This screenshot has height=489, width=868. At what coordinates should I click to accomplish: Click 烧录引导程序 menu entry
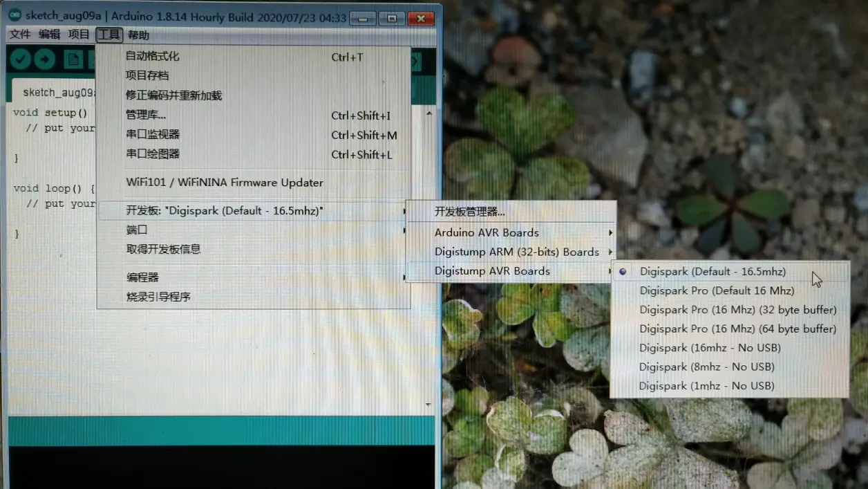253,297
